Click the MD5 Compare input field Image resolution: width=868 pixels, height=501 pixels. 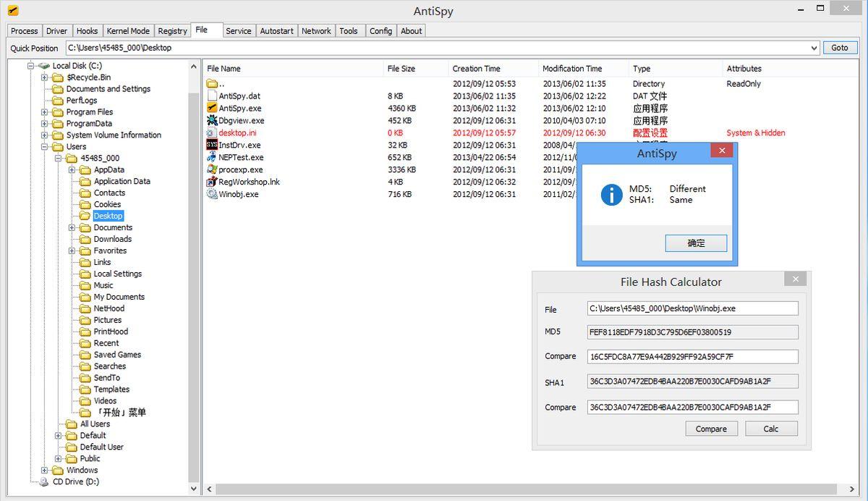click(693, 356)
